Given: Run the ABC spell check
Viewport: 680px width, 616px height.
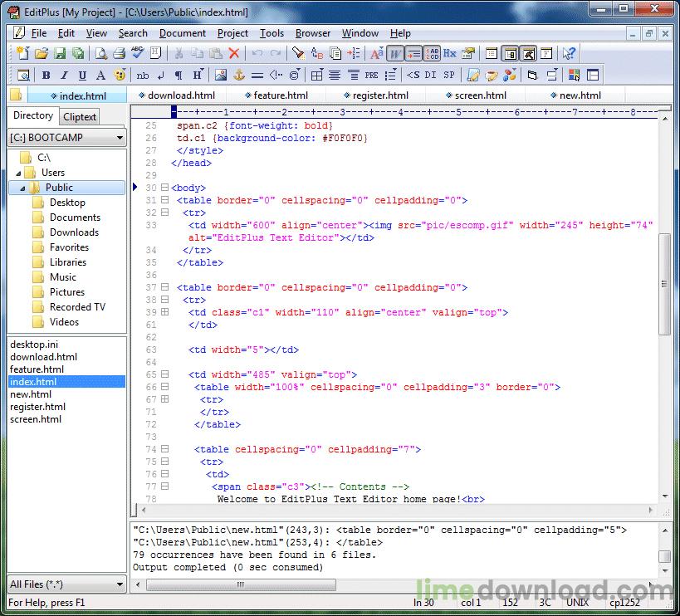Looking at the screenshot, I should (x=138, y=53).
